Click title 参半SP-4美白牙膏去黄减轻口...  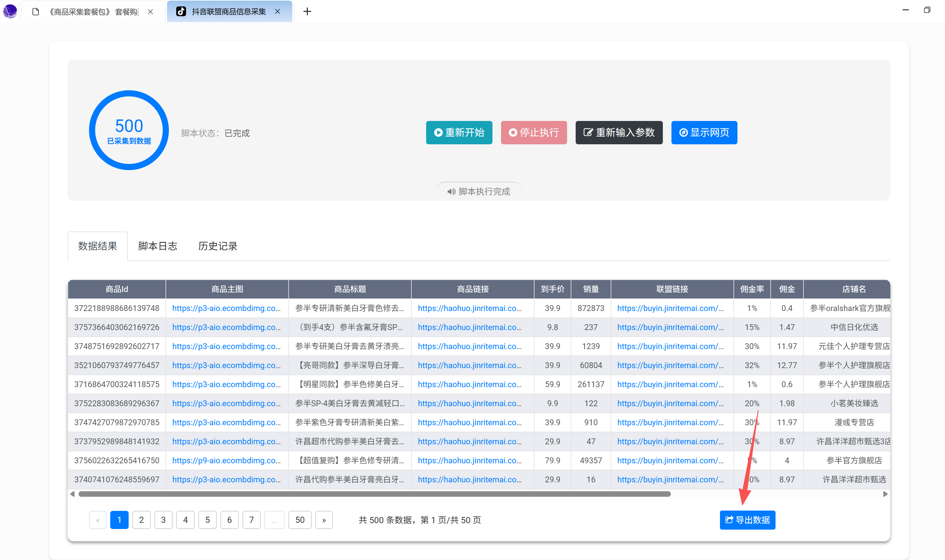pos(350,403)
